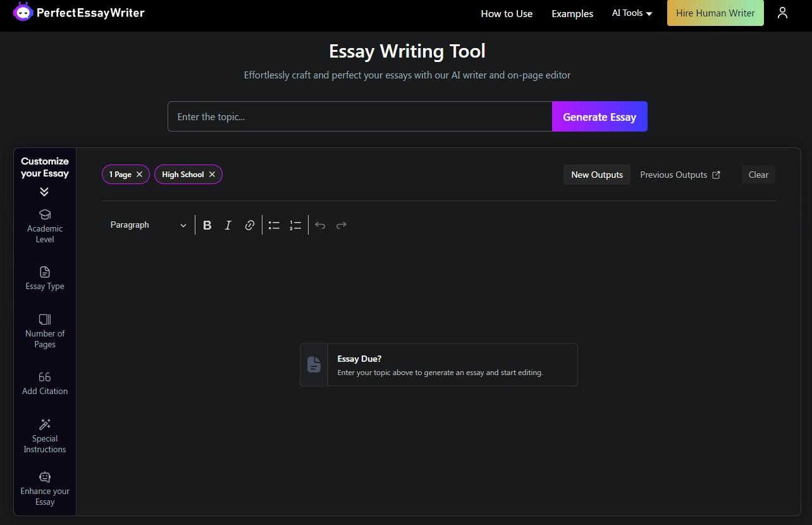The image size is (812, 525).
Task: Click the Enhance your Essay label
Action: pyautogui.click(x=45, y=497)
